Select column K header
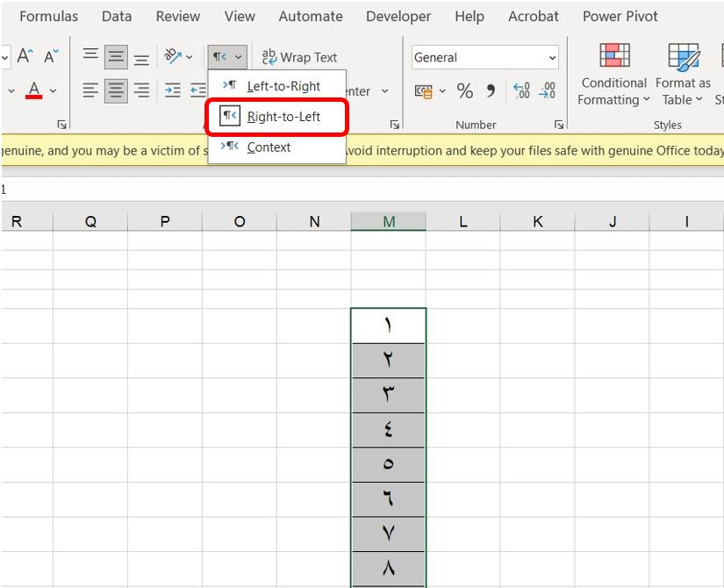 coord(537,221)
